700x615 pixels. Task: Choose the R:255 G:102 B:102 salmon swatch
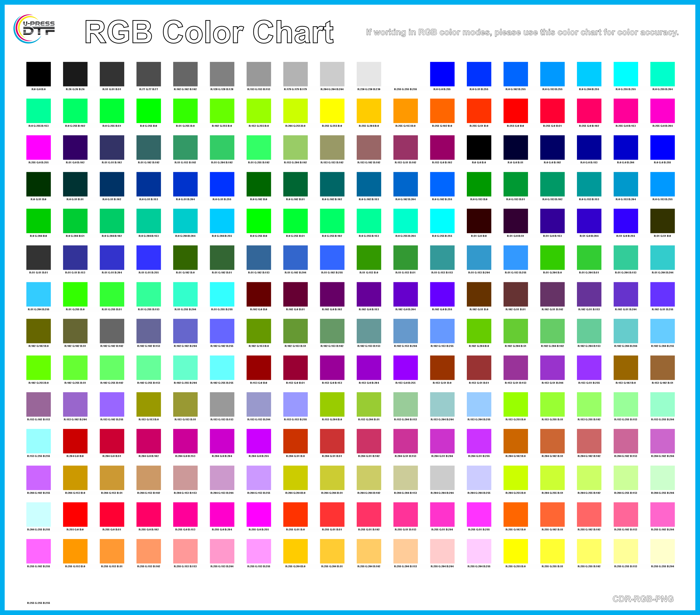click(589, 515)
